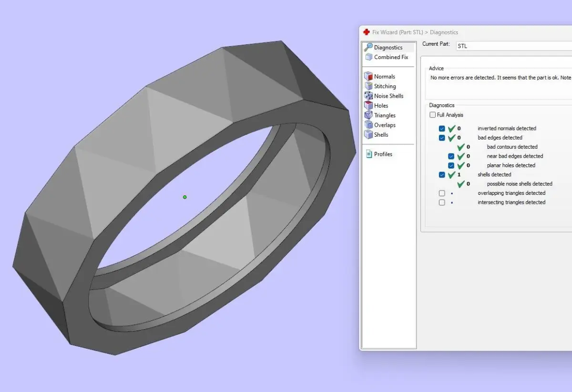The height and width of the screenshot is (392, 572).
Task: Select the Noise Shells entry
Action: coord(388,96)
